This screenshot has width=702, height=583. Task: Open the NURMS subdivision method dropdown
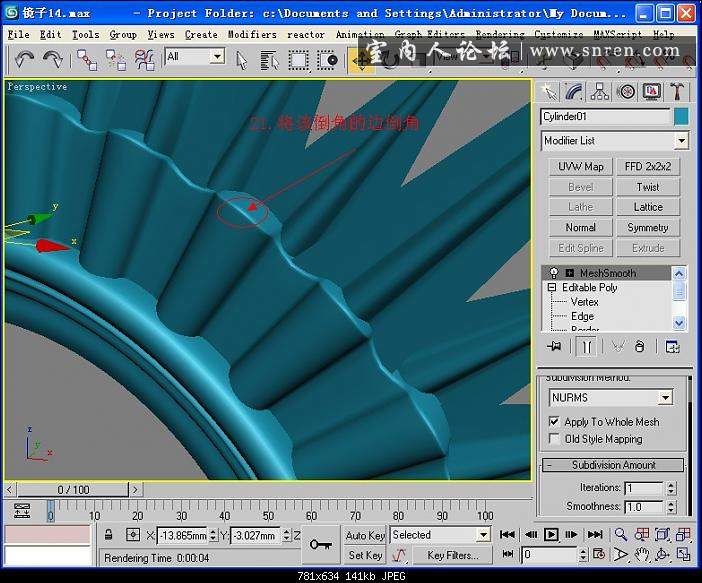click(x=666, y=397)
